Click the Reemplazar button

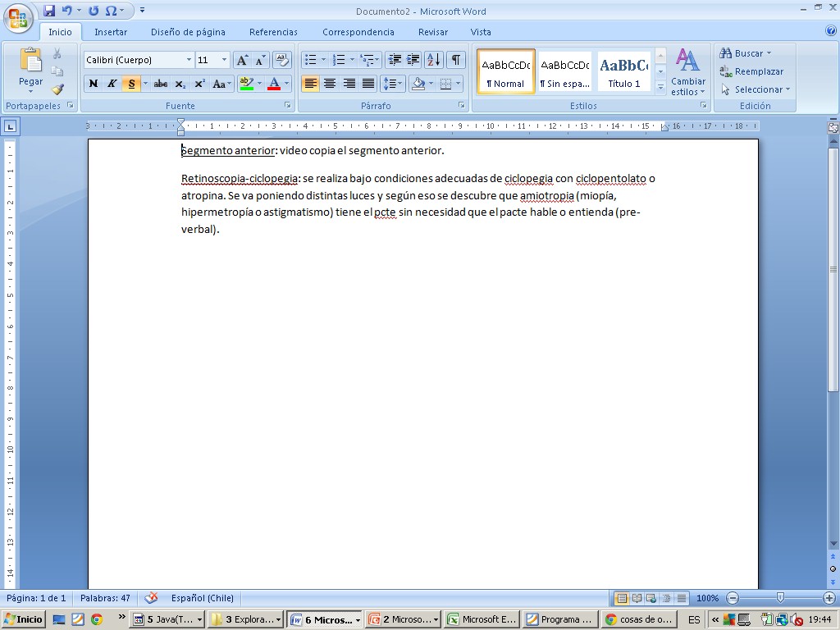751,71
